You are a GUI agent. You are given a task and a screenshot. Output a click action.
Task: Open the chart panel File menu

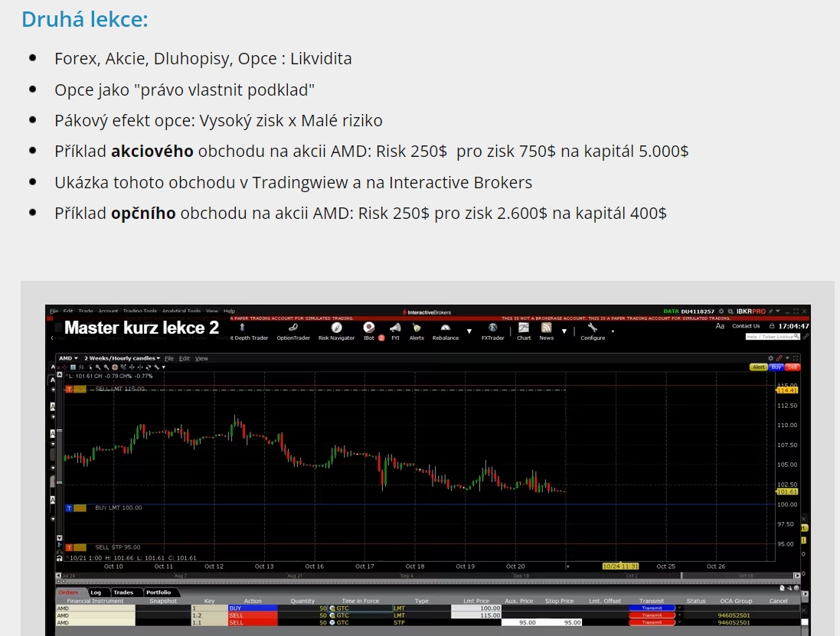click(x=169, y=358)
